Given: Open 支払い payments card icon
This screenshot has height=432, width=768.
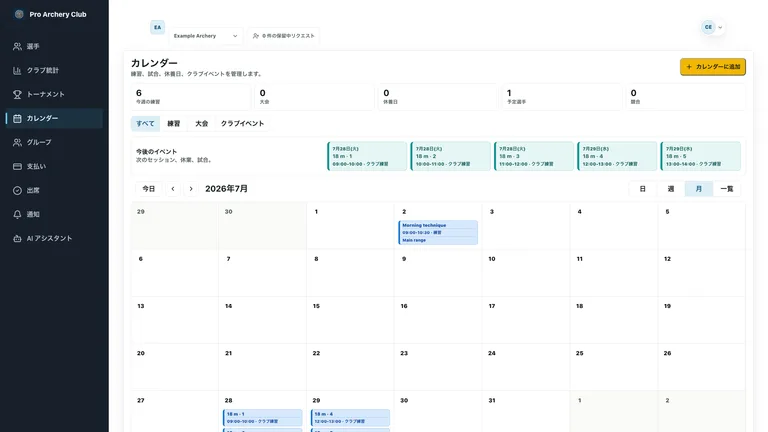Looking at the screenshot, I should pos(17,167).
